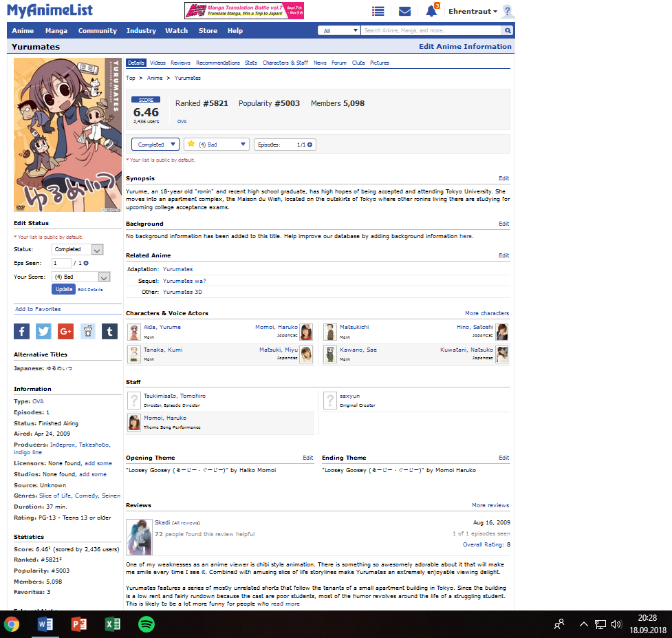
Task: Increment episodes seen plus button in sidebar
Action: click(x=86, y=264)
